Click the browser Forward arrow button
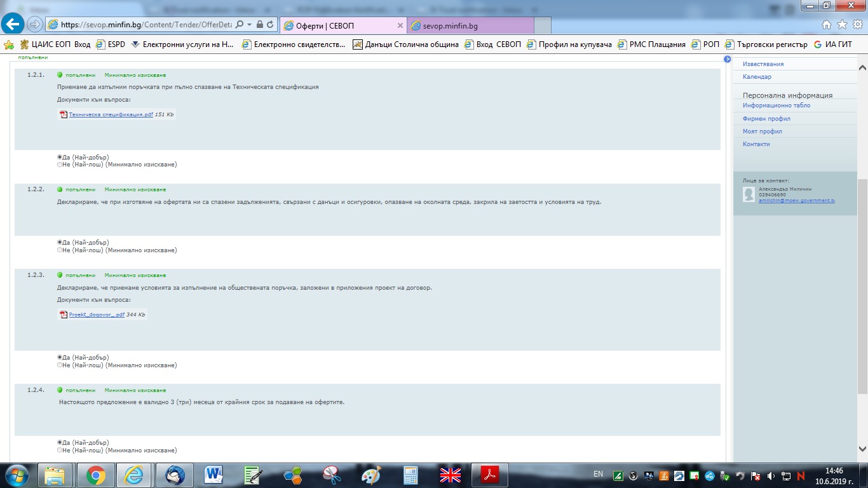Image resolution: width=868 pixels, height=488 pixels. click(34, 25)
